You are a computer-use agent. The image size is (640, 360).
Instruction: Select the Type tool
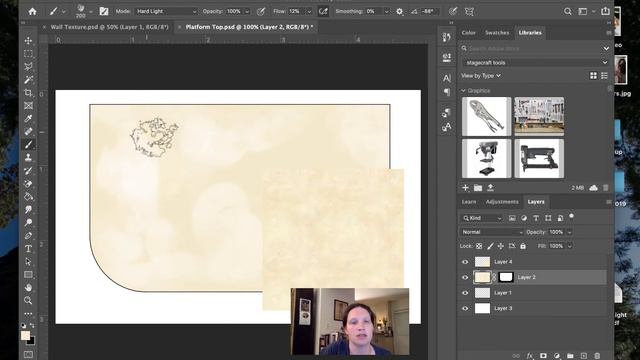pyautogui.click(x=28, y=249)
